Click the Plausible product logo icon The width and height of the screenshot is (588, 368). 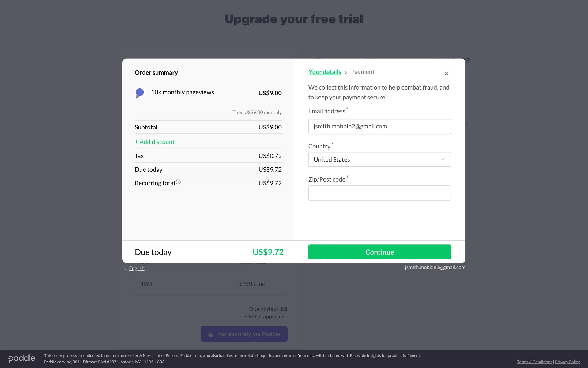[x=140, y=93]
